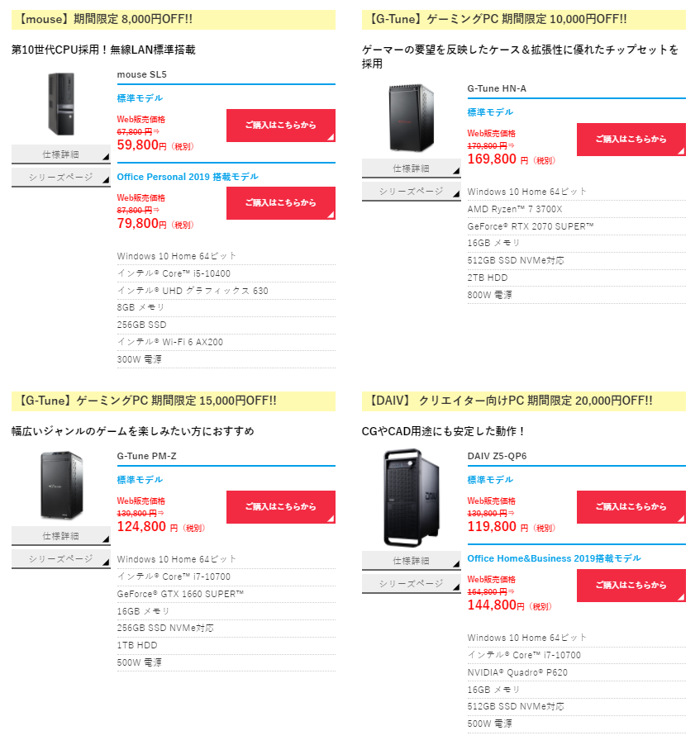
Task: Open シリーズページ for DAIV Z5-QP6
Action: point(412,583)
